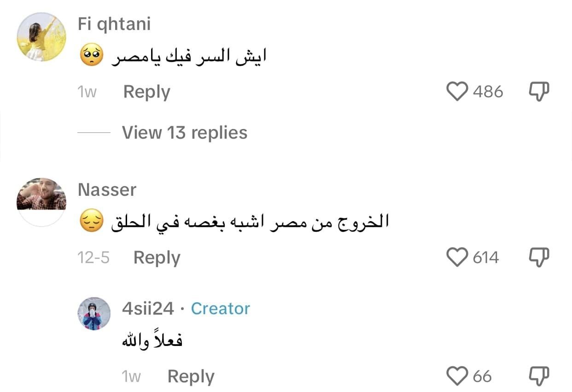
Task: Click the Creator badge label
Action: click(220, 309)
